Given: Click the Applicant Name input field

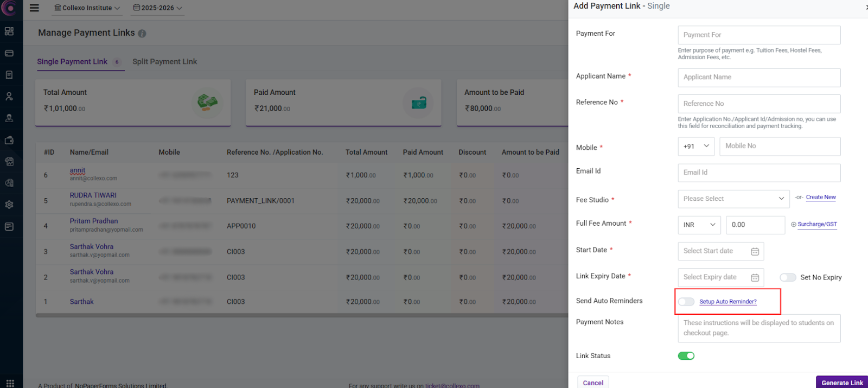Looking at the screenshot, I should pos(759,78).
